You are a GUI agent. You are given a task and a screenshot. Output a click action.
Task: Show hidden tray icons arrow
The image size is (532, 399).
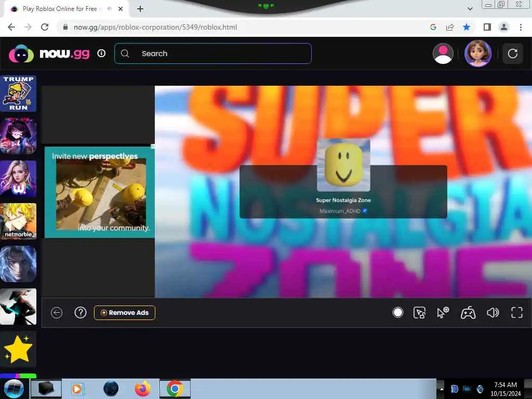pos(442,389)
